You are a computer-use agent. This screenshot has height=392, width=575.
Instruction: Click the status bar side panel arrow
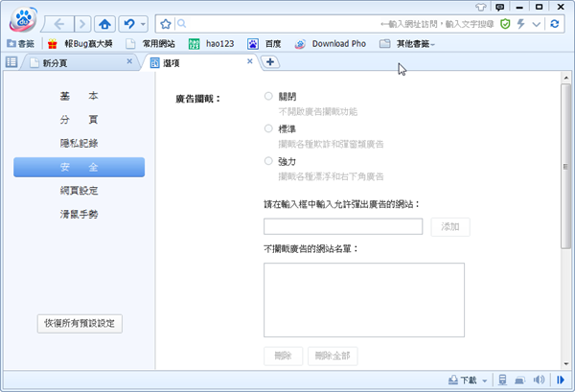coord(561,380)
